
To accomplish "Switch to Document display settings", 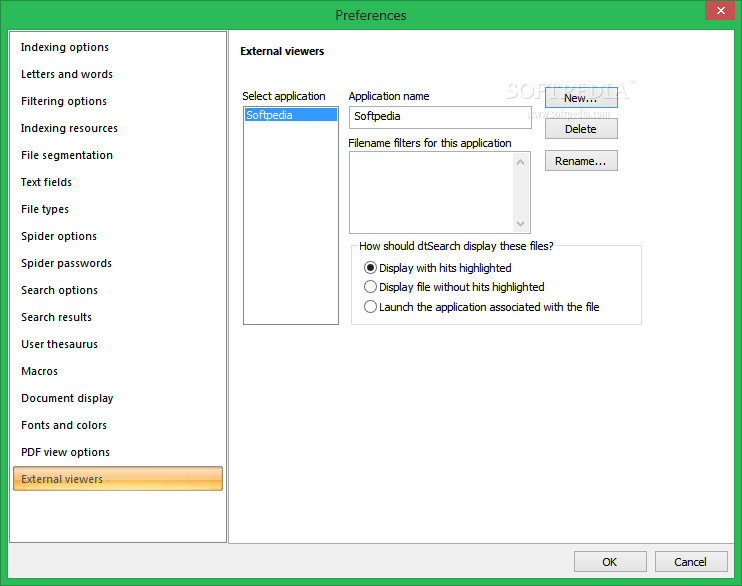I will pos(67,398).
